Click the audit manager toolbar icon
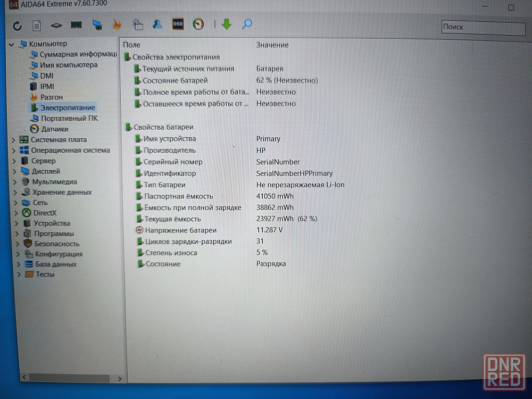Image resolution: width=532 pixels, height=399 pixels. (x=138, y=24)
